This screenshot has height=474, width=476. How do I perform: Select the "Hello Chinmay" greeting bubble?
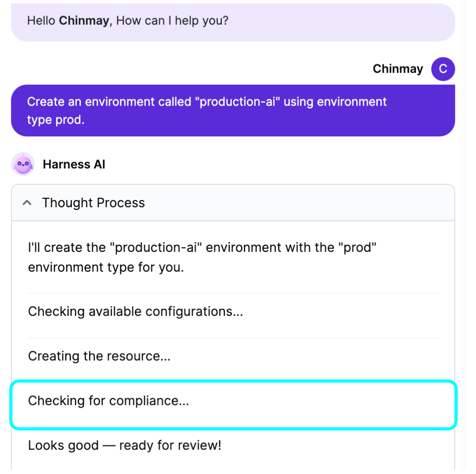233,21
